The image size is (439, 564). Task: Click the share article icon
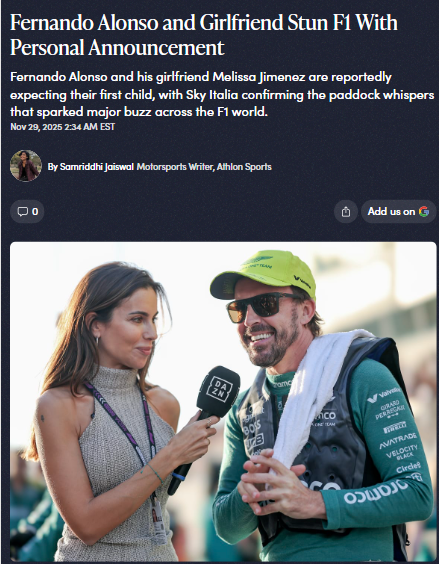345,212
